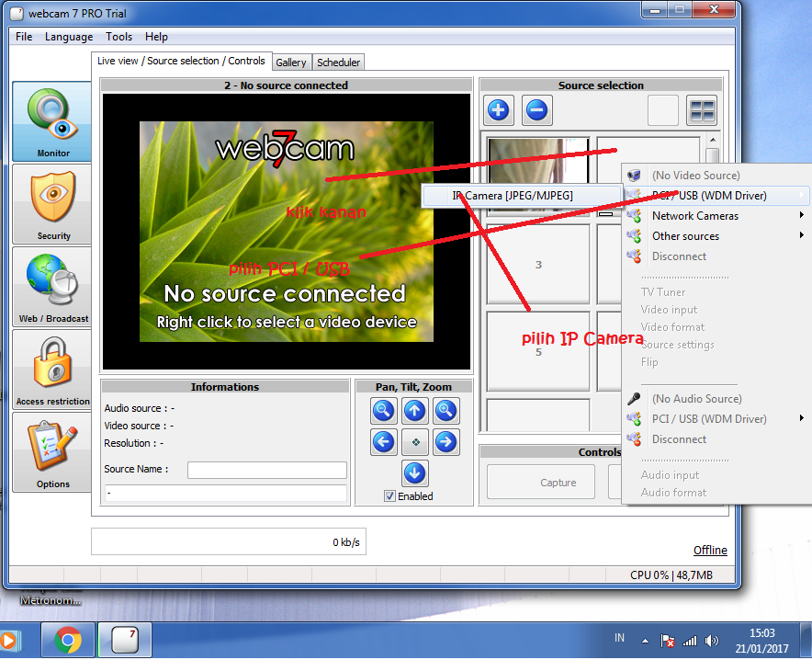Open the File menu

pos(24,37)
